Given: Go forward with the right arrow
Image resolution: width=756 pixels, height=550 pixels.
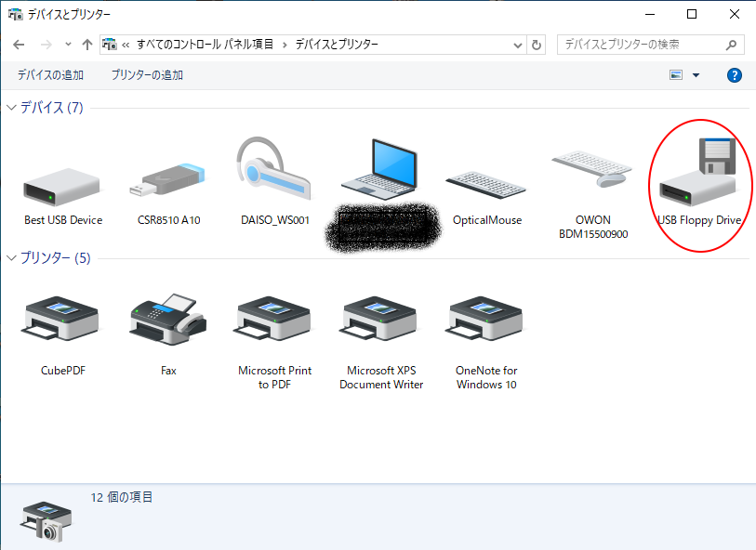Looking at the screenshot, I should pos(46,45).
